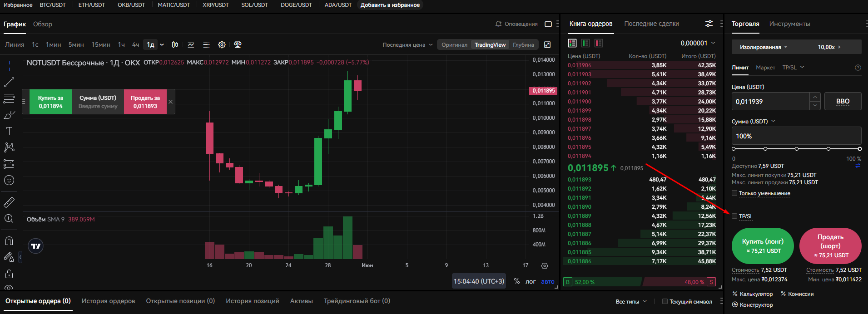Viewport: 868px width, 314px height.
Task: Open the История ордеров tab
Action: click(x=108, y=301)
